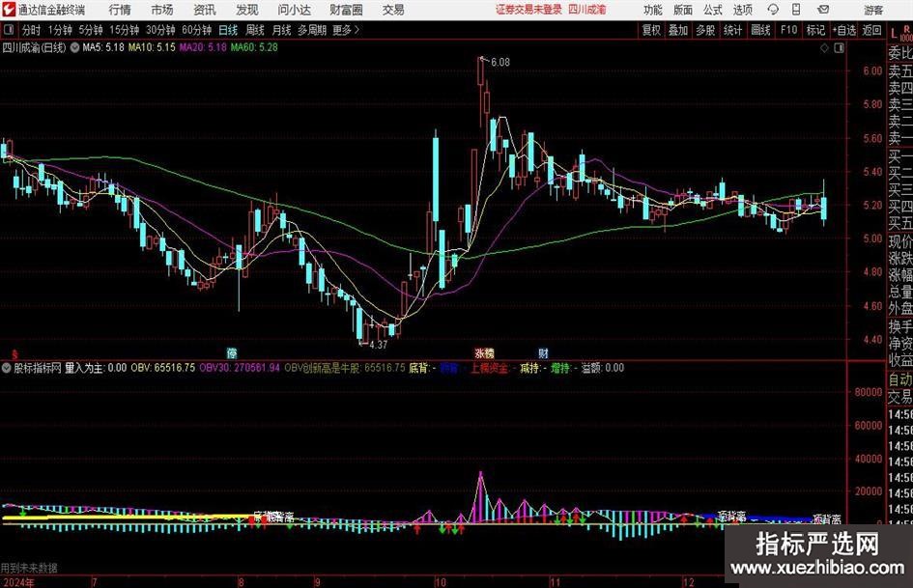913x588 pixels.
Task: Click the 6.08 high price label
Action: pos(499,63)
